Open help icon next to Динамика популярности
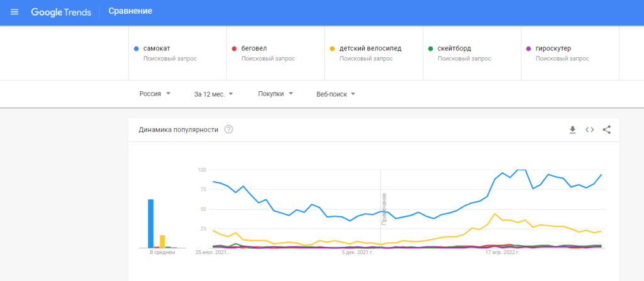This screenshot has height=281, width=644. click(x=229, y=129)
